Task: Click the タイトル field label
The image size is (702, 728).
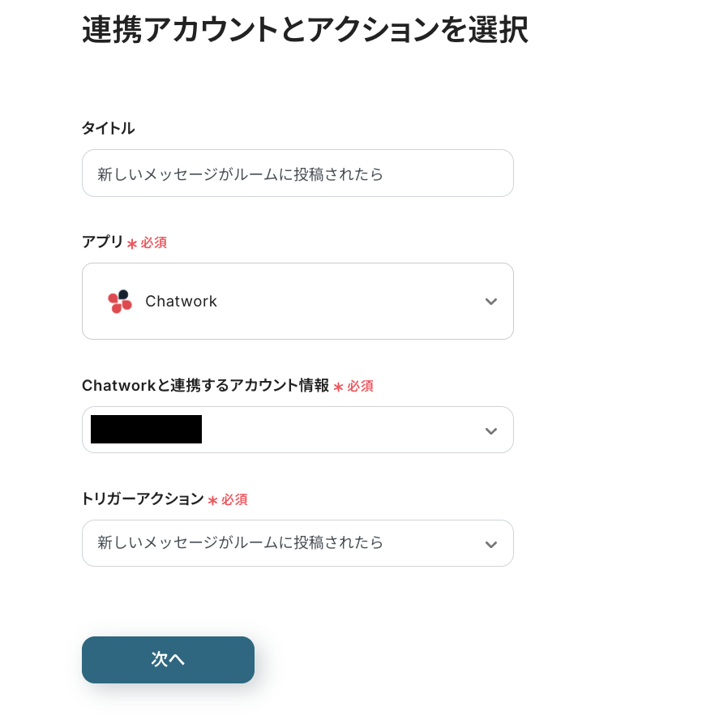Action: click(x=108, y=128)
